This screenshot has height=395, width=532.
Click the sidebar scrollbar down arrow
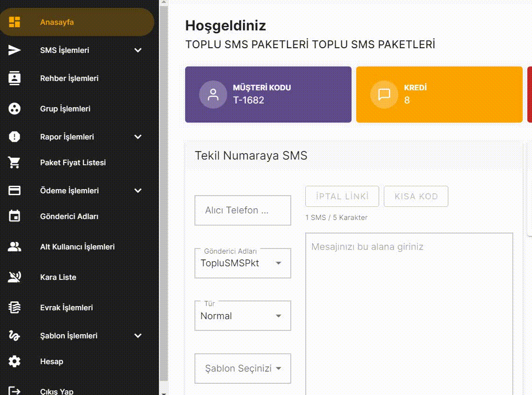click(164, 393)
